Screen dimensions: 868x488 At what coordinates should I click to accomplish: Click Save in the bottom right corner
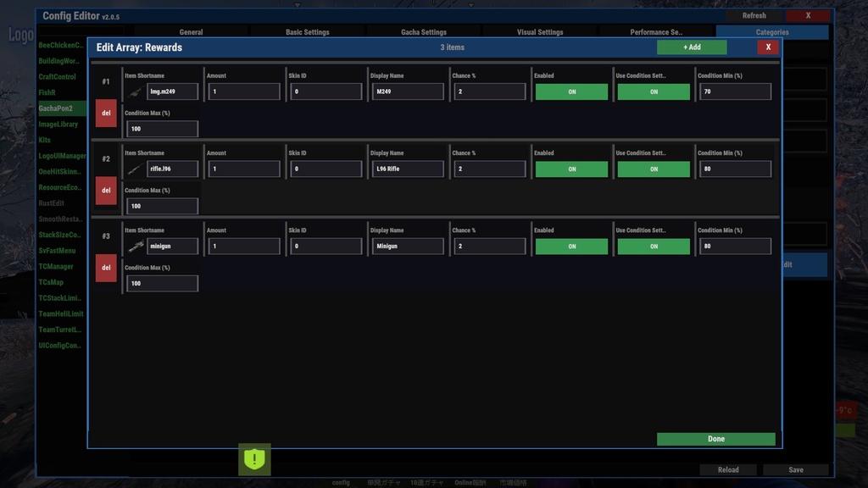[x=795, y=469]
